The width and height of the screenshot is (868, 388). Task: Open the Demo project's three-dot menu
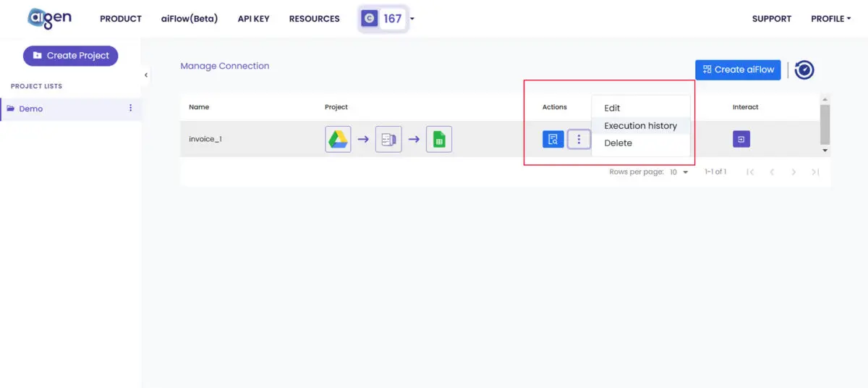(130, 108)
